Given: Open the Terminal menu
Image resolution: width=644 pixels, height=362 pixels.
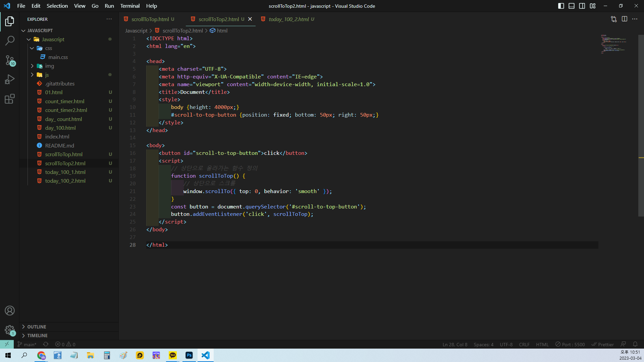Looking at the screenshot, I should (x=130, y=6).
